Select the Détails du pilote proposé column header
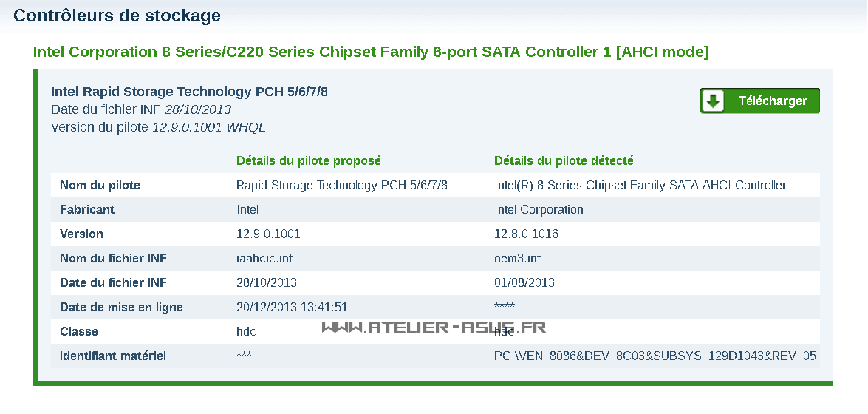 pyautogui.click(x=309, y=160)
